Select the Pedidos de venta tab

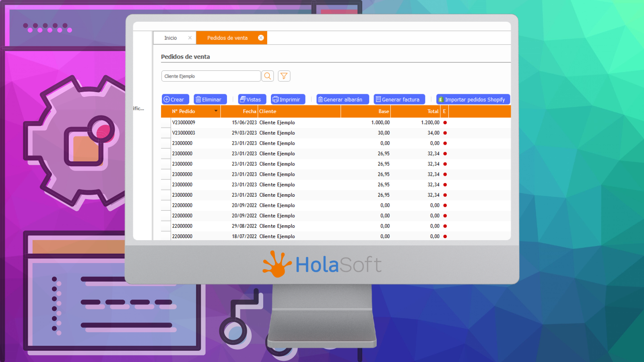tap(227, 38)
